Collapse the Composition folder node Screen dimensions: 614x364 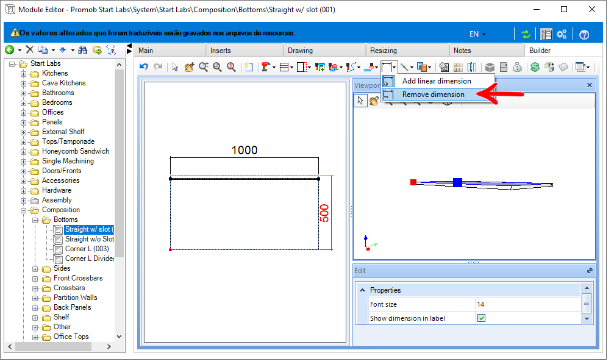[x=24, y=210]
